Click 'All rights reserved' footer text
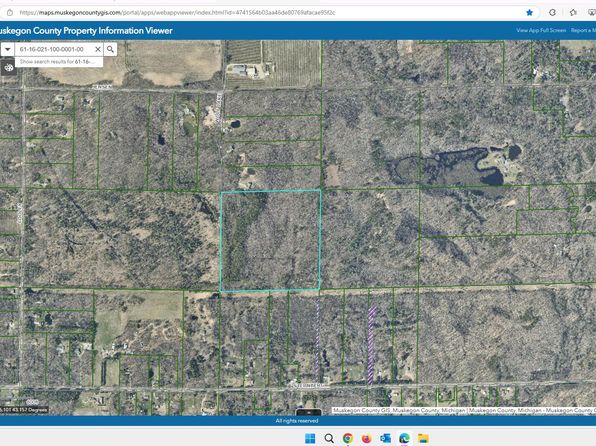This screenshot has width=596, height=446. pyautogui.click(x=297, y=421)
